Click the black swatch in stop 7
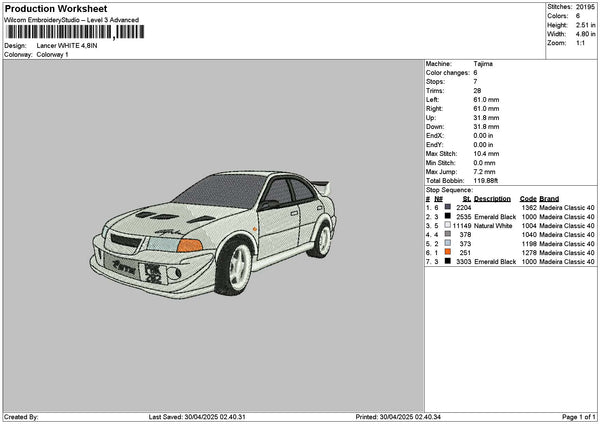Viewport: 600px width, 424px height. point(447,261)
